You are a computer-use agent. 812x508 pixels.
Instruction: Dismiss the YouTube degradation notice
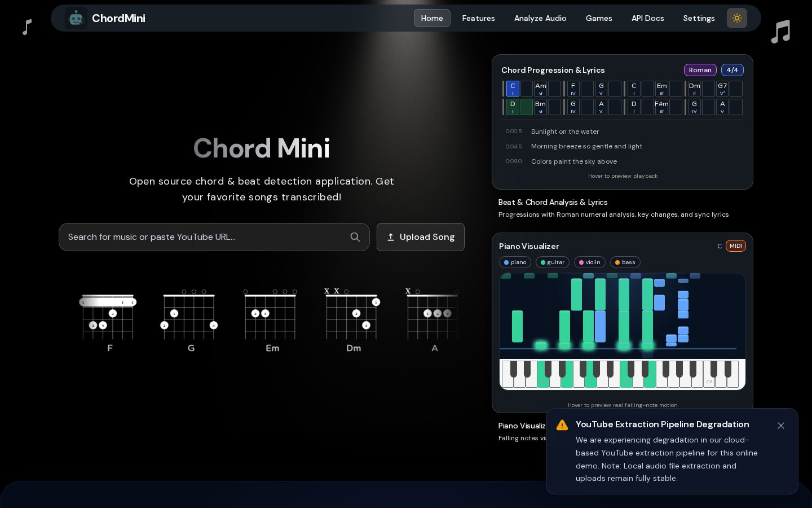coord(780,426)
